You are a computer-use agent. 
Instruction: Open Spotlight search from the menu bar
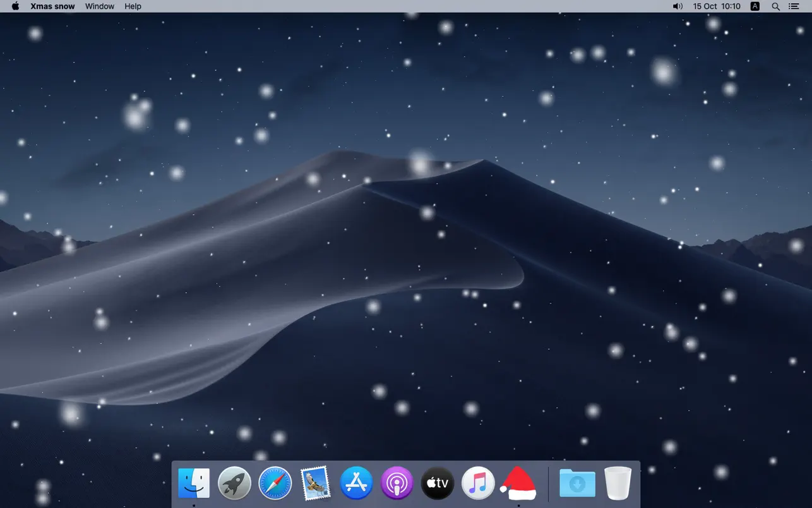coord(775,6)
